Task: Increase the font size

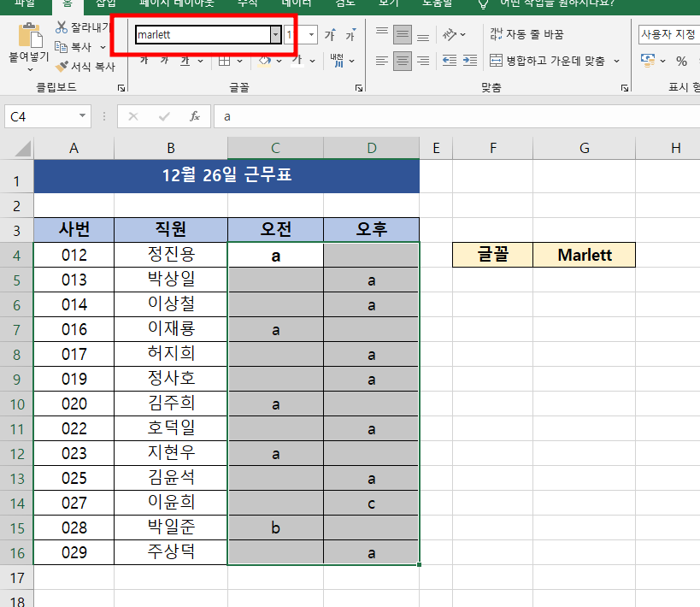Action: click(330, 34)
